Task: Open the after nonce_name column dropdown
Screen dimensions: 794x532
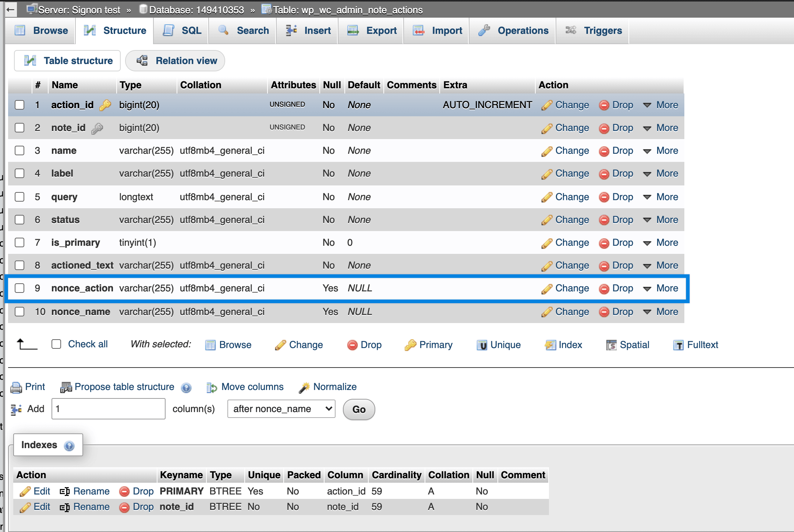Action: (x=281, y=409)
